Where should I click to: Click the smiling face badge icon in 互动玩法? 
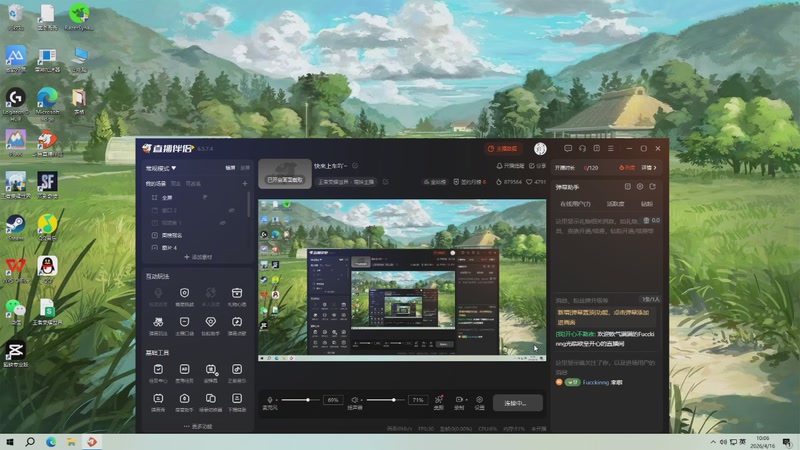pyautogui.click(x=184, y=322)
